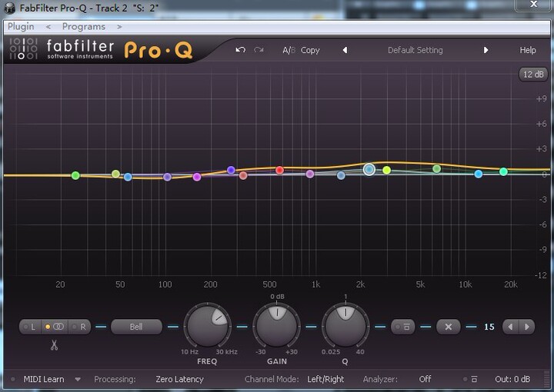Open the Default Setting preset menu

click(x=415, y=51)
